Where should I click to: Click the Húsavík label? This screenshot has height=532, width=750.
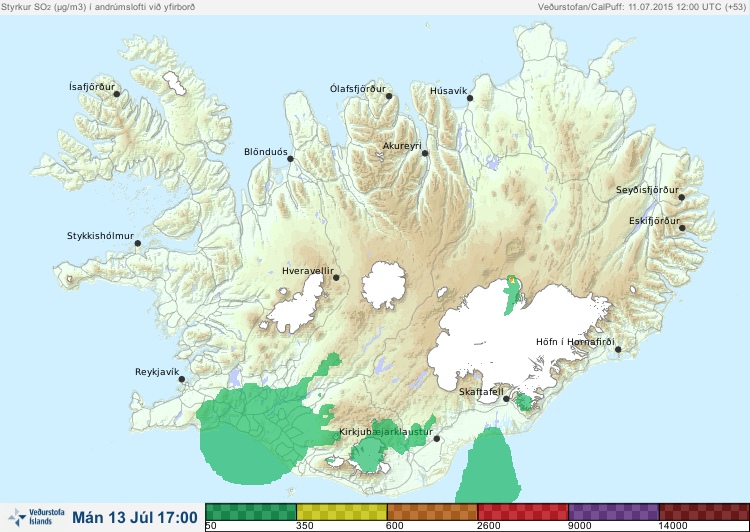click(x=448, y=91)
